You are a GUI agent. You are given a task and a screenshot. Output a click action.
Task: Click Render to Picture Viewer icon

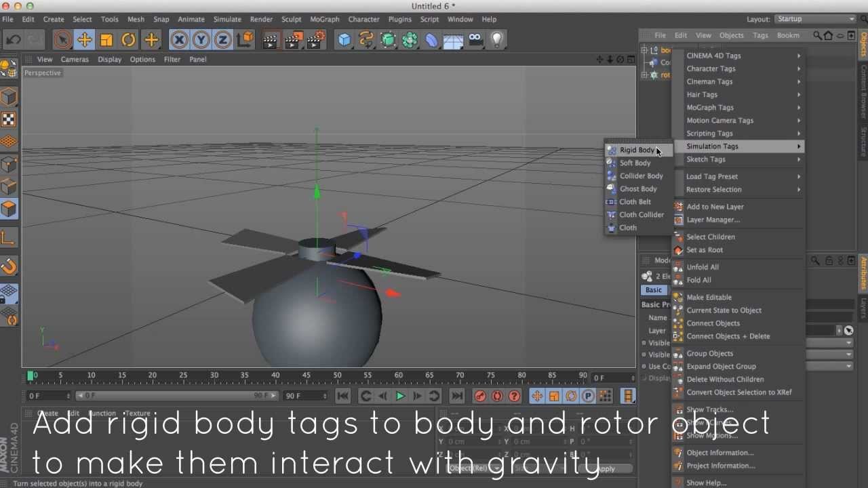294,40
